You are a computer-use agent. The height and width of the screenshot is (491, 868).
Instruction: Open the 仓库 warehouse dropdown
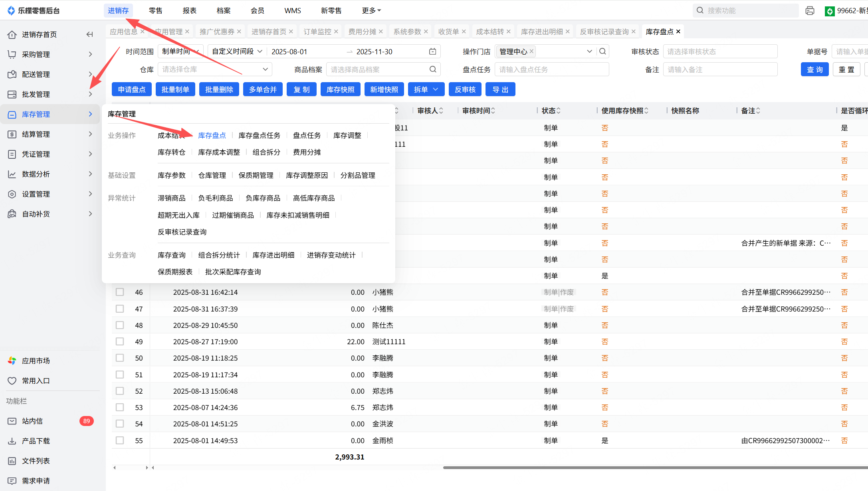(215, 69)
